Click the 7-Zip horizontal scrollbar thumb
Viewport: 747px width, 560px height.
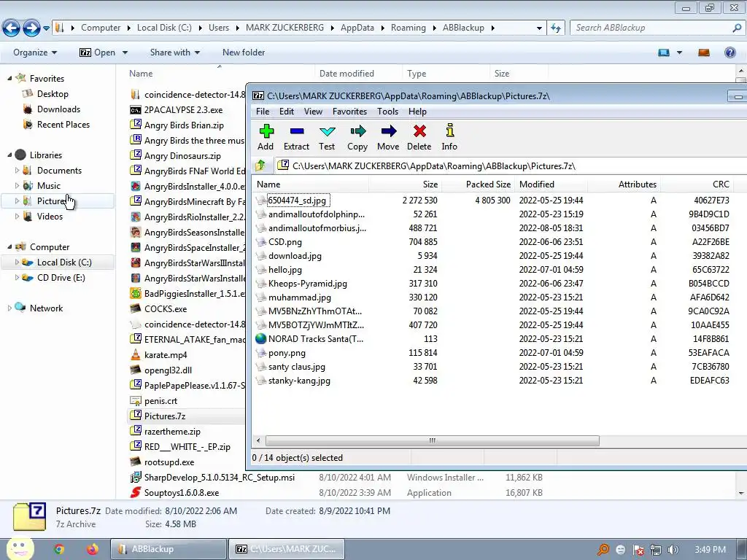[432, 440]
